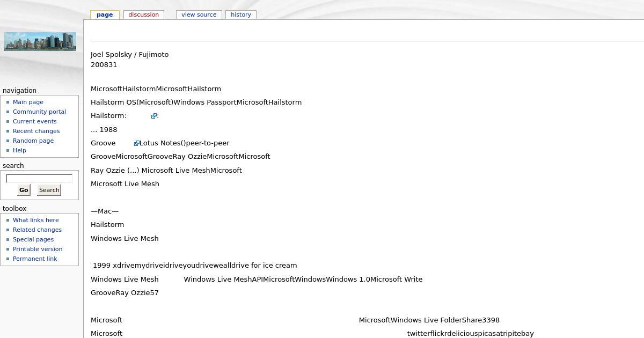This screenshot has height=338, width=644.
Task: Click the city skyline wiki logo
Action: pos(40,41)
